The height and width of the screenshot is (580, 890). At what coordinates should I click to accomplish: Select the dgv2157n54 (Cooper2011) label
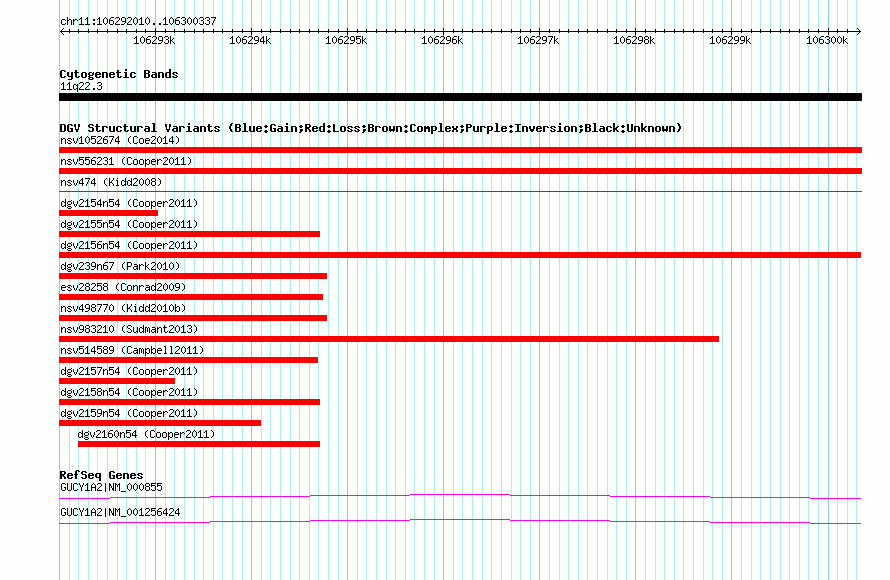coord(129,371)
